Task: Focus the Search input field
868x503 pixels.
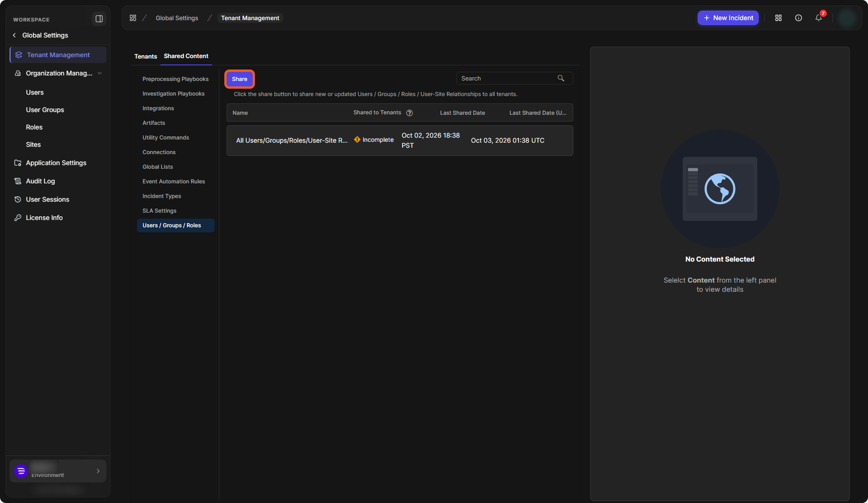Action: pos(514,78)
